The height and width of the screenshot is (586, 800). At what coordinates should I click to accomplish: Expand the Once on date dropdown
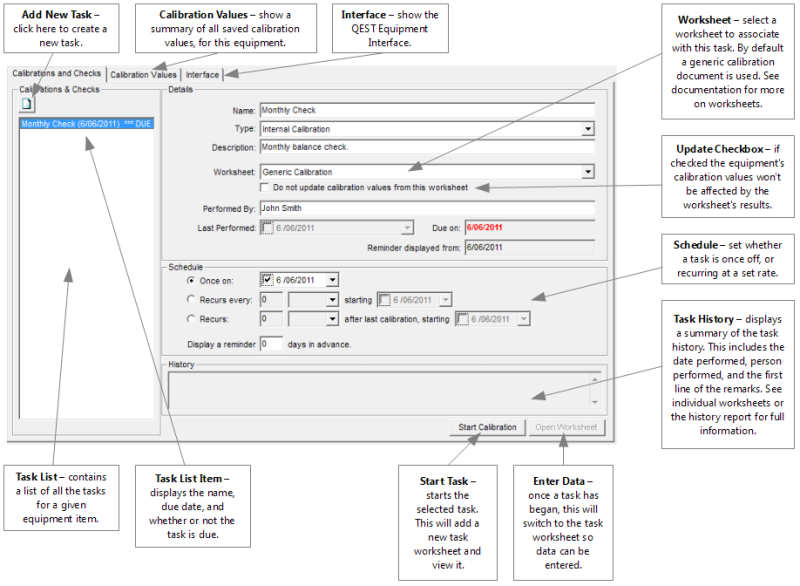tap(332, 278)
